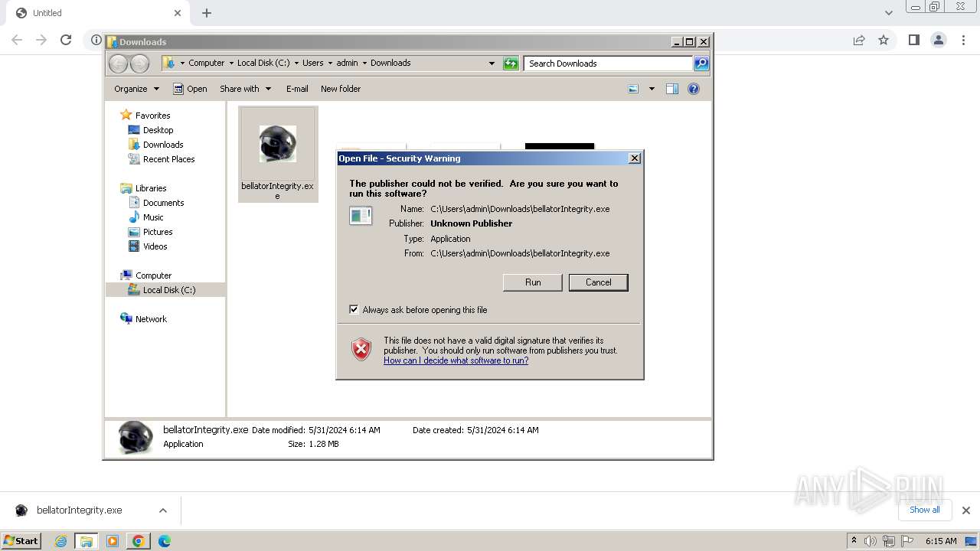Launch Microsoft Edge from taskbar
Image resolution: width=980 pixels, height=551 pixels.
click(x=164, y=541)
